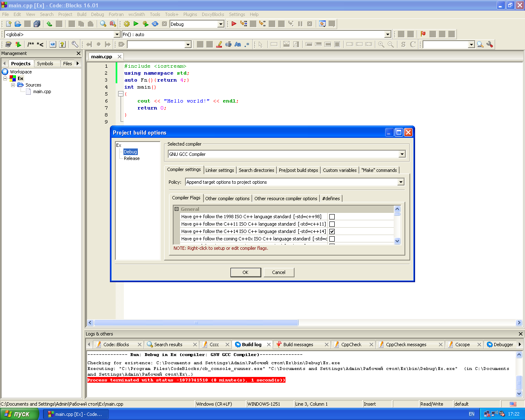This screenshot has width=525, height=420.
Task: Start debugging with the red arrow icon
Action: tap(234, 24)
